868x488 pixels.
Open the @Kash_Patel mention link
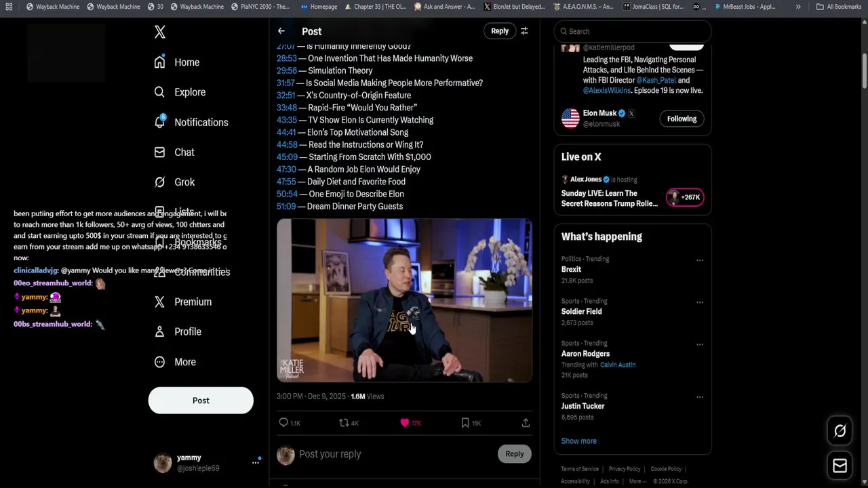click(656, 80)
